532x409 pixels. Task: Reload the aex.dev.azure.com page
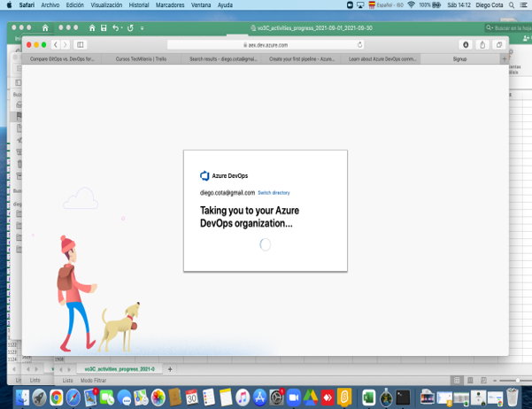click(x=359, y=45)
